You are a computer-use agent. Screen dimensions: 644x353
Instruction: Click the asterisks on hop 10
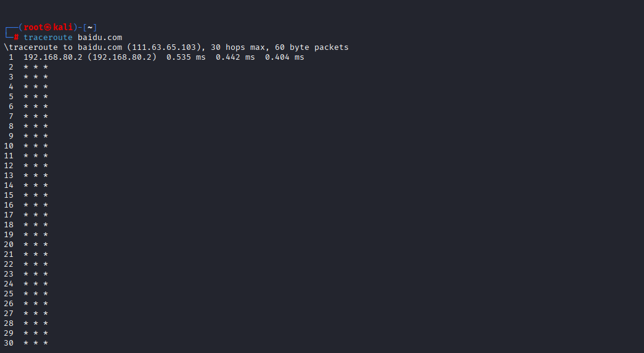pyautogui.click(x=36, y=146)
